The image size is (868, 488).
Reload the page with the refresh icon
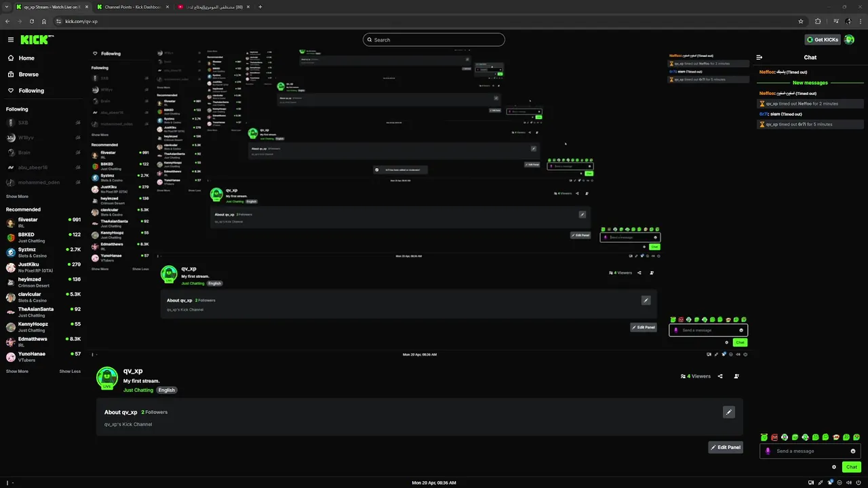[32, 21]
